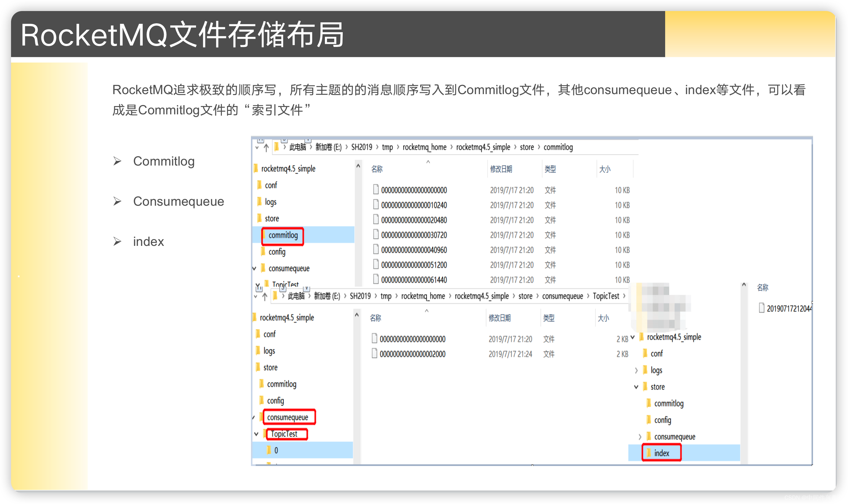Expand the logs folder in right tree
This screenshot has height=504, width=848.
click(x=636, y=370)
